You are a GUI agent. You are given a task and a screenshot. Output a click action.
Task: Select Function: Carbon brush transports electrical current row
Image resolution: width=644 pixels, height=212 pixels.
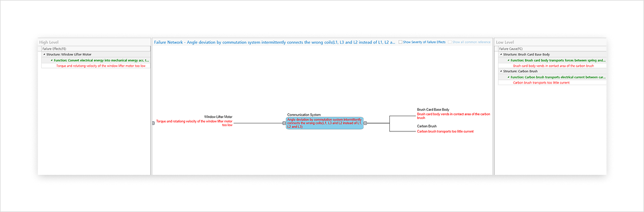pos(558,77)
